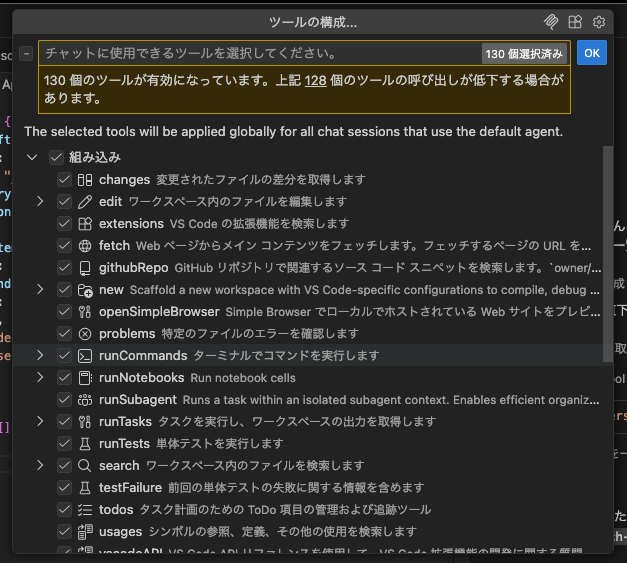
Task: Select the problems row label
Action: pos(127,334)
